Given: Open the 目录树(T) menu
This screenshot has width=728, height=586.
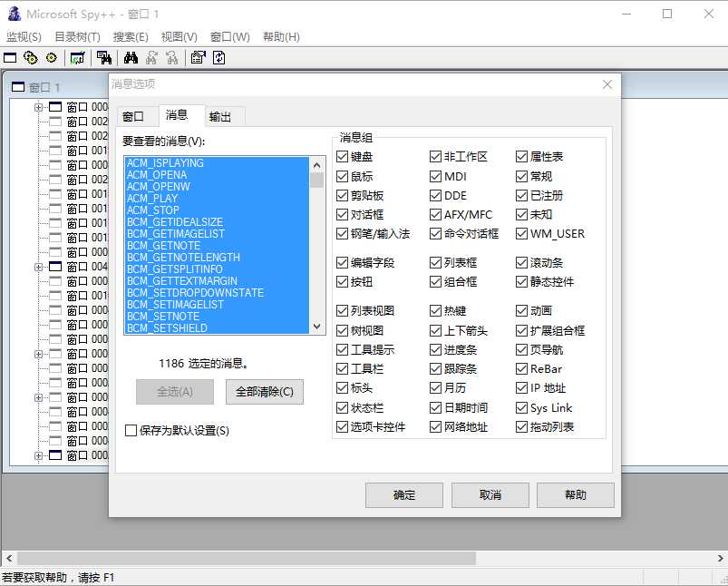Looking at the screenshot, I should coord(77,36).
